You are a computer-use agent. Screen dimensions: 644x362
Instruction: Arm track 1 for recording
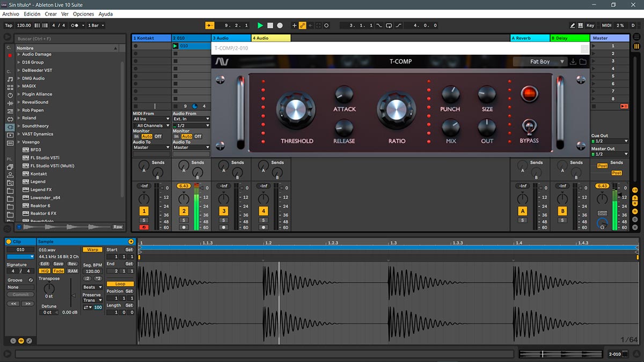point(144,227)
